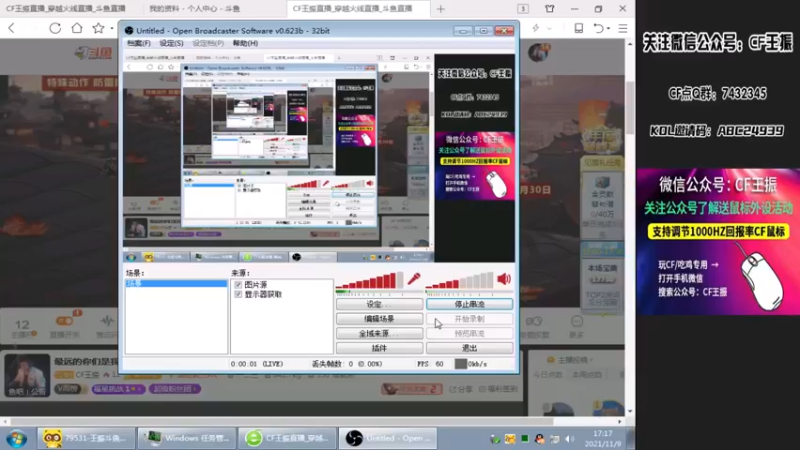Viewport: 800px width, 450px height.
Task: Switch to CF王振直播 browser taskbar item
Action: [287, 438]
